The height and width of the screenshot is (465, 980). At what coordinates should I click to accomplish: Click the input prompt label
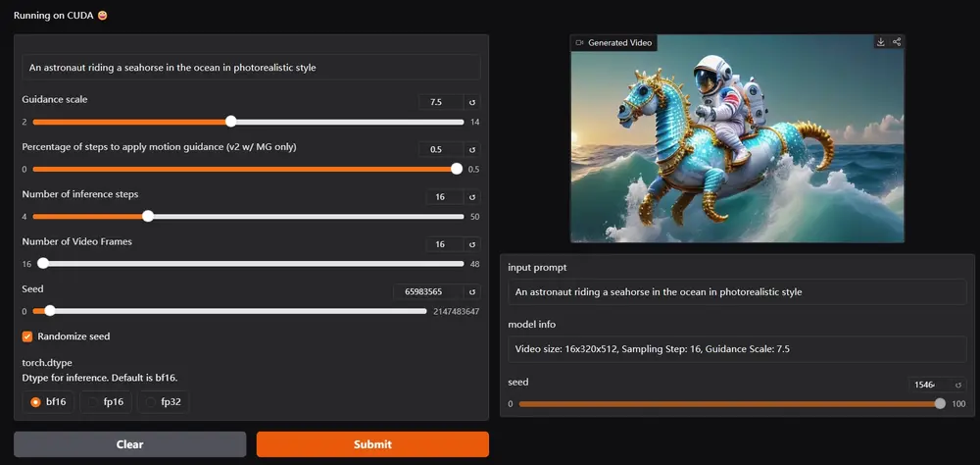tap(537, 267)
